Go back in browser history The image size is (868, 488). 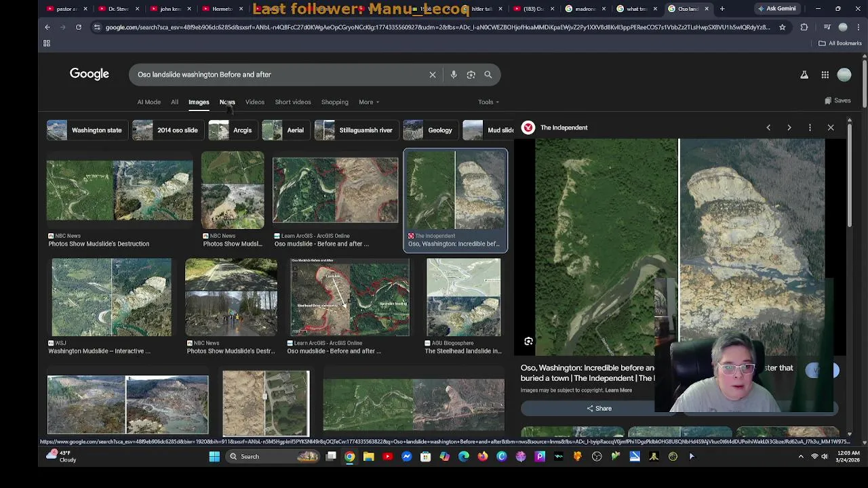coord(47,27)
